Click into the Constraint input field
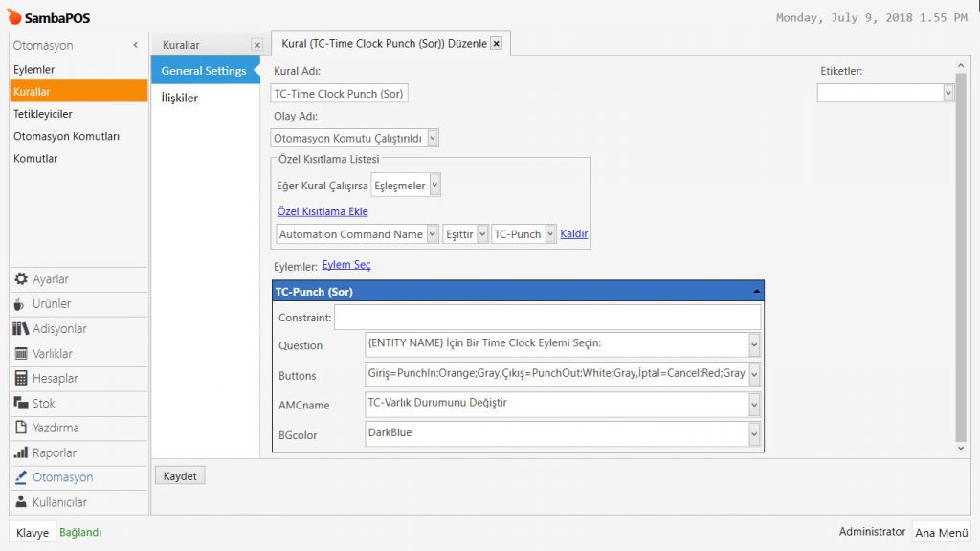 click(546, 317)
